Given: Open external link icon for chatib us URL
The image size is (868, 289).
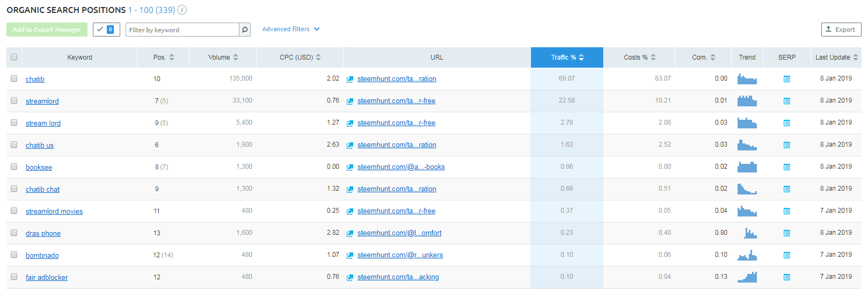Looking at the screenshot, I should click(x=350, y=146).
